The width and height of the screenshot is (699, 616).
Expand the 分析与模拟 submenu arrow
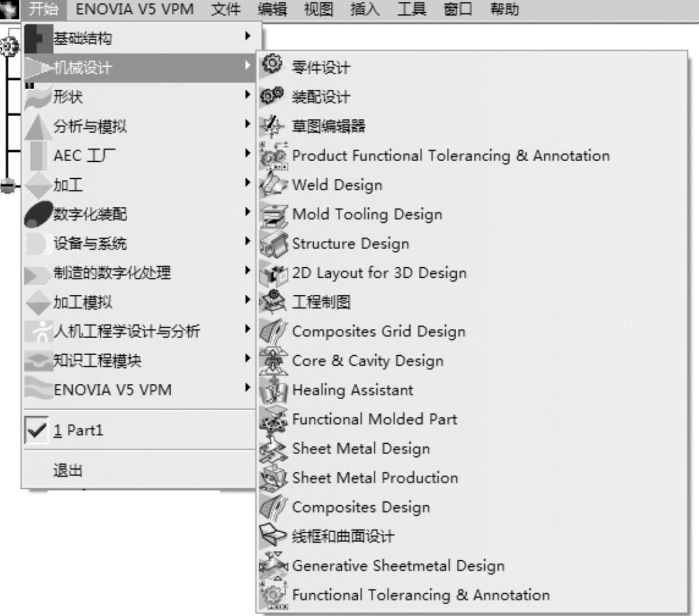tap(247, 124)
